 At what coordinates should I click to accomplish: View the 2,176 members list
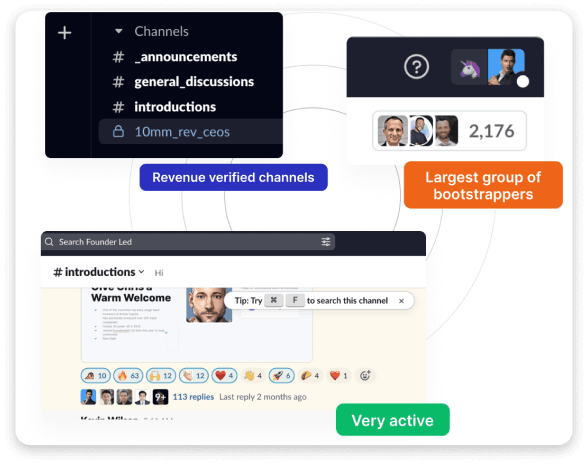tap(449, 131)
